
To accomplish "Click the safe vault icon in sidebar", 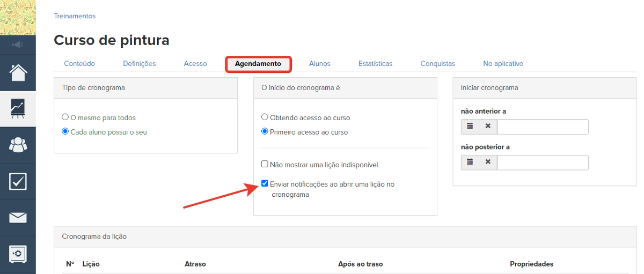I will [18, 254].
